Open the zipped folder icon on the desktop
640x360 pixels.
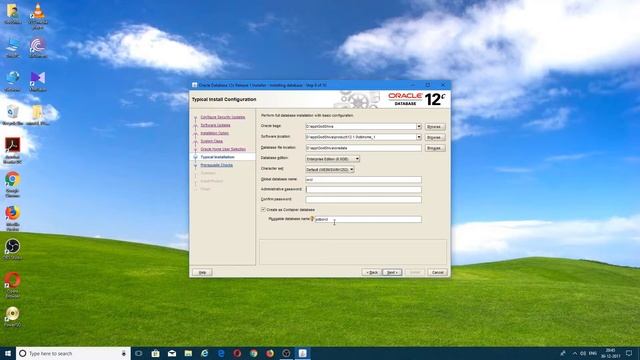click(x=38, y=115)
